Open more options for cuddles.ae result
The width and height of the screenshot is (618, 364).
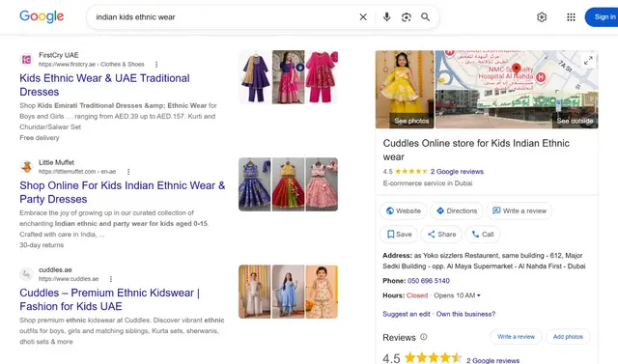[111, 279]
